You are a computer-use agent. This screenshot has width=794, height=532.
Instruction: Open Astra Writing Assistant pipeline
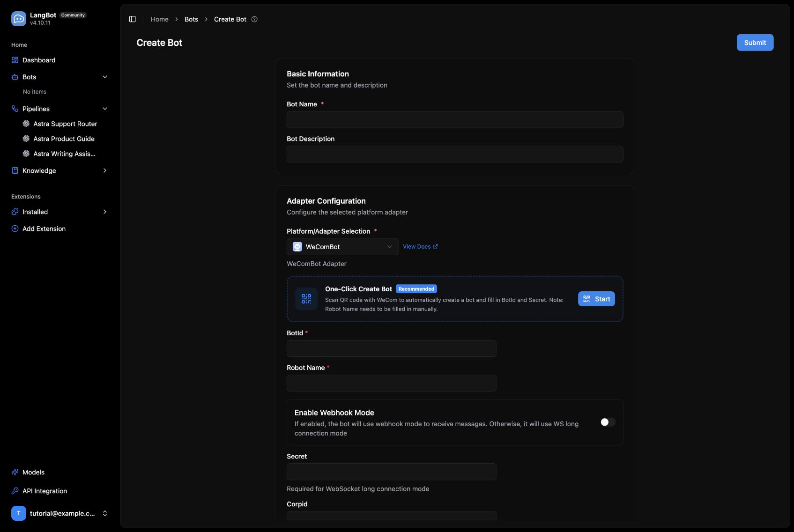pyautogui.click(x=65, y=154)
